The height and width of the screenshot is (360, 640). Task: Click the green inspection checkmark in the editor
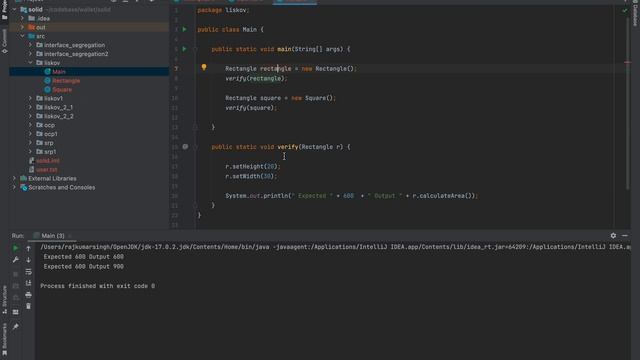625,11
